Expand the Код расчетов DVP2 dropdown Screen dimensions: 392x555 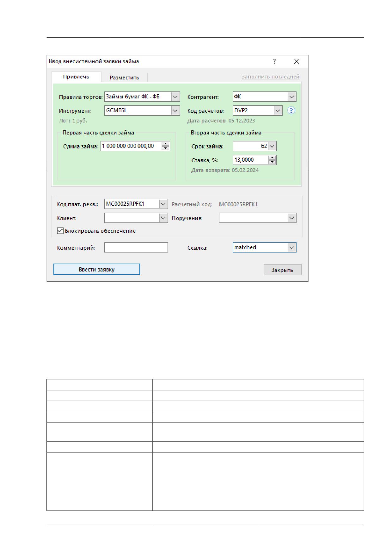(x=278, y=110)
